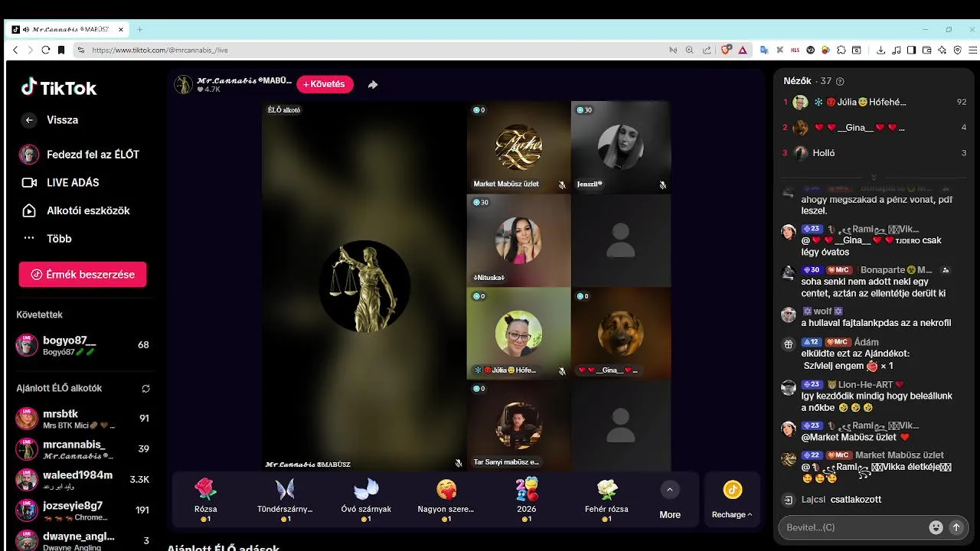Open Brave Rewards triangle icon
This screenshot has width=980, height=551.
click(743, 50)
